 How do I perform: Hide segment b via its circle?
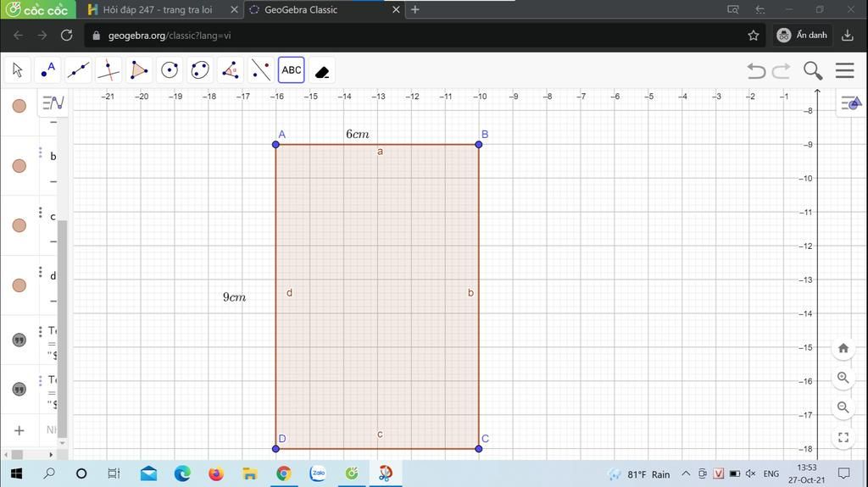tap(19, 165)
